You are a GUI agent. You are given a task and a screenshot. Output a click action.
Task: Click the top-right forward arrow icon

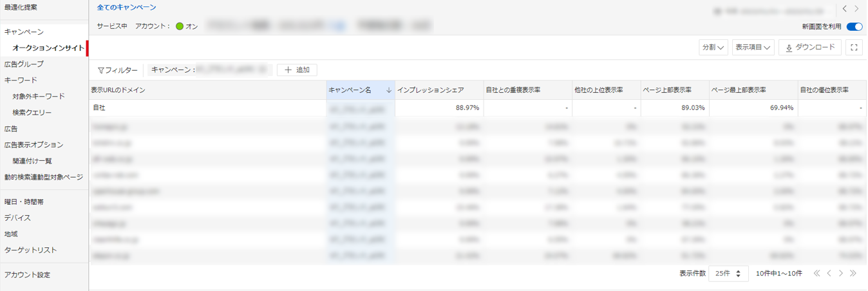pyautogui.click(x=856, y=9)
